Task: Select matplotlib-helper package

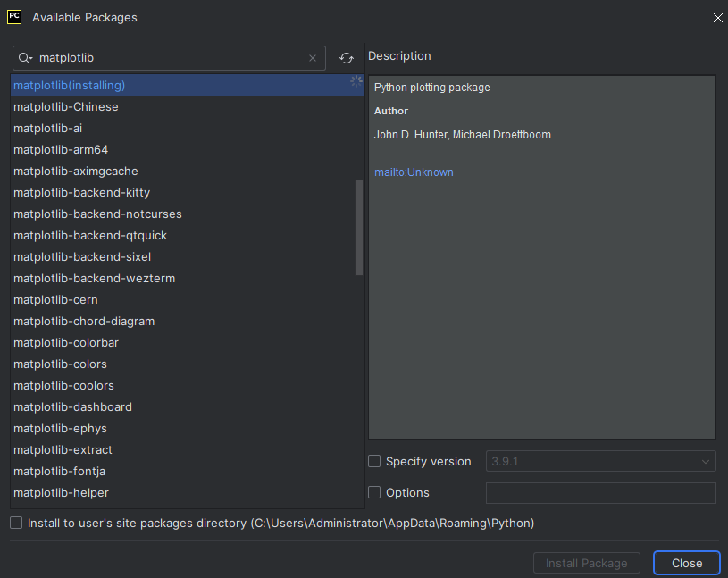Action: 187,492
